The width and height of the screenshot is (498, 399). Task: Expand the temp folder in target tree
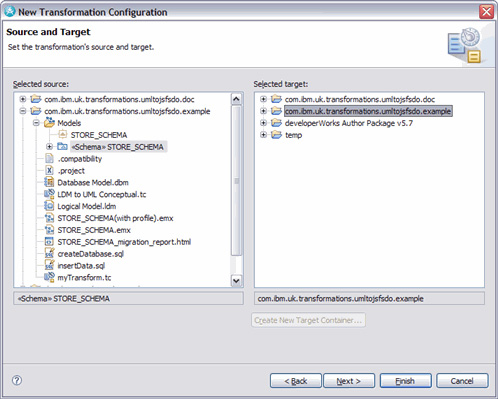point(263,135)
